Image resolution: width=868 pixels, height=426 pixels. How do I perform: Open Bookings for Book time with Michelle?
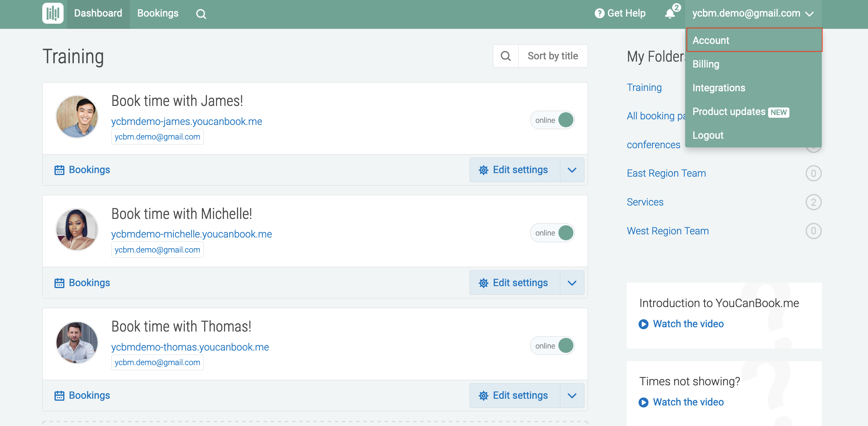point(82,283)
